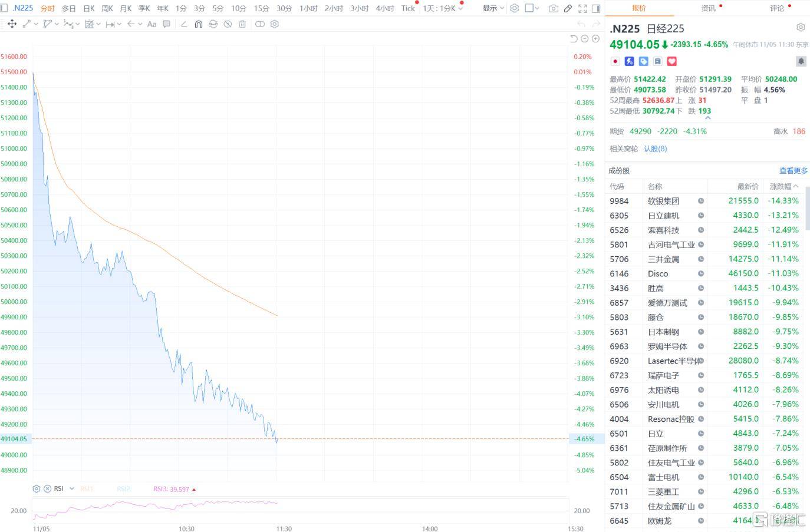Image resolution: width=810 pixels, height=532 pixels.
Task: Zoom in chart with plus icon
Action: tap(595, 39)
